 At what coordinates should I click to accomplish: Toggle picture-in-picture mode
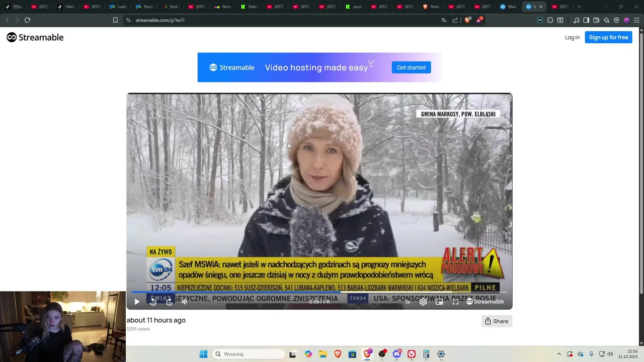click(x=439, y=302)
